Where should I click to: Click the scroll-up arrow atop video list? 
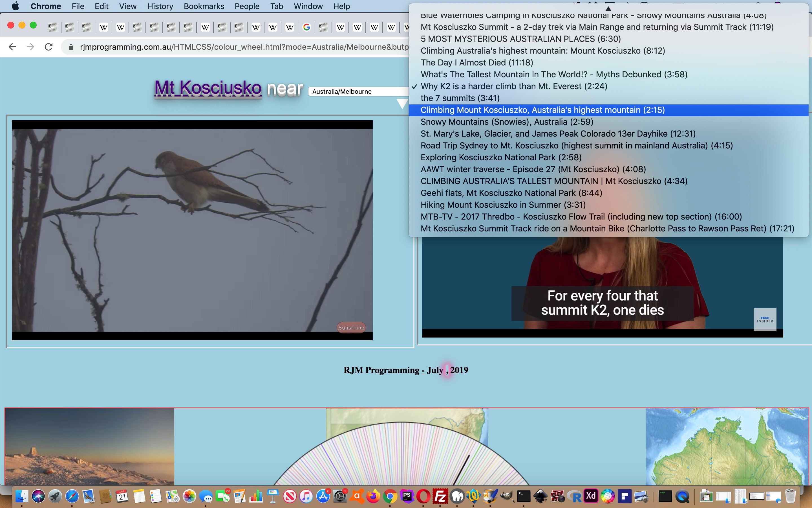coord(608,8)
